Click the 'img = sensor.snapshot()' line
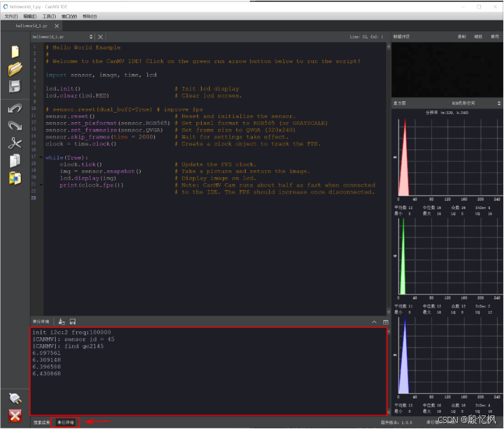 (x=101, y=171)
